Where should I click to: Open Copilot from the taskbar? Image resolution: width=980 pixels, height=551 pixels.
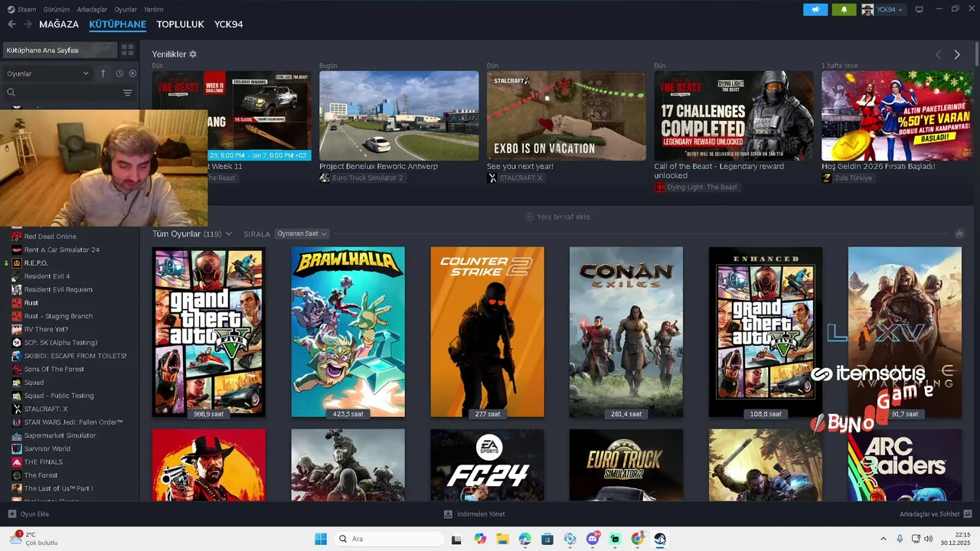480,539
